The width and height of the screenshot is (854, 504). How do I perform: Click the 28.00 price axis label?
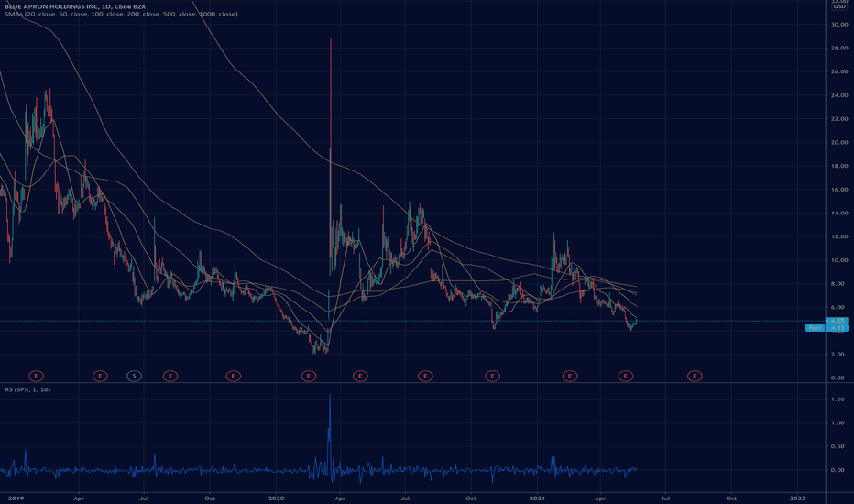tap(839, 48)
